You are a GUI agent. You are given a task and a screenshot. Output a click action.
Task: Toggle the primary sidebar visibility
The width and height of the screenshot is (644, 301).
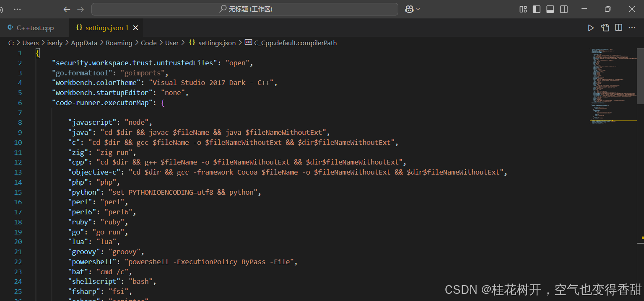536,9
